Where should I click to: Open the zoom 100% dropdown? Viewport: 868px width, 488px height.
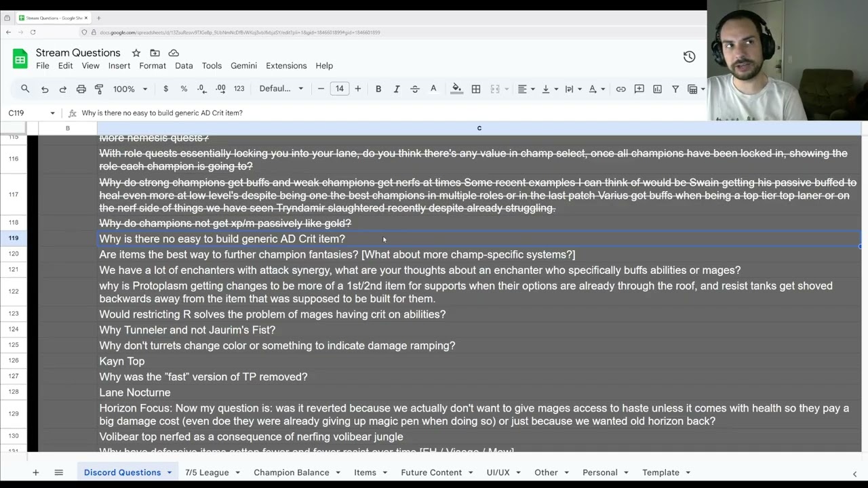click(x=130, y=89)
